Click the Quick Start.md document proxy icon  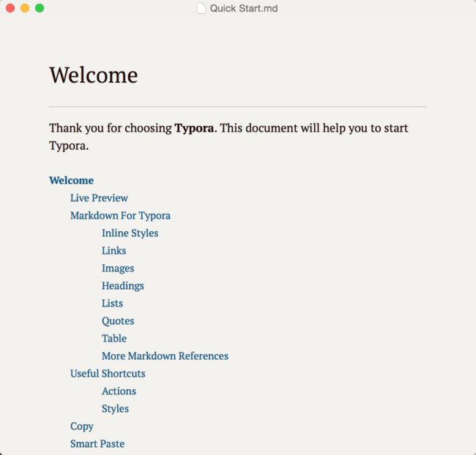(201, 8)
